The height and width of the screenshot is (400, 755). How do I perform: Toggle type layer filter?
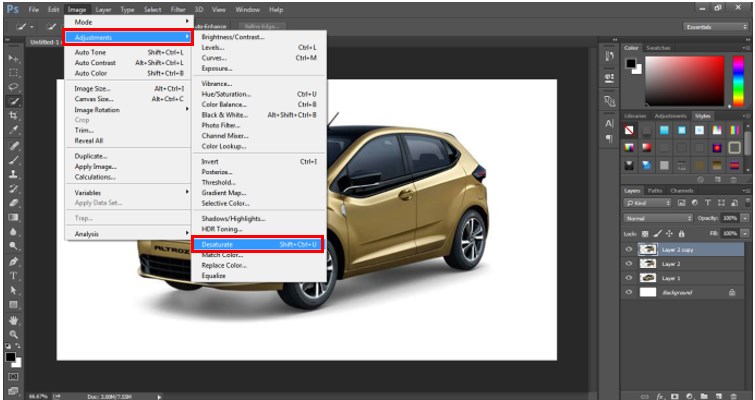point(708,203)
